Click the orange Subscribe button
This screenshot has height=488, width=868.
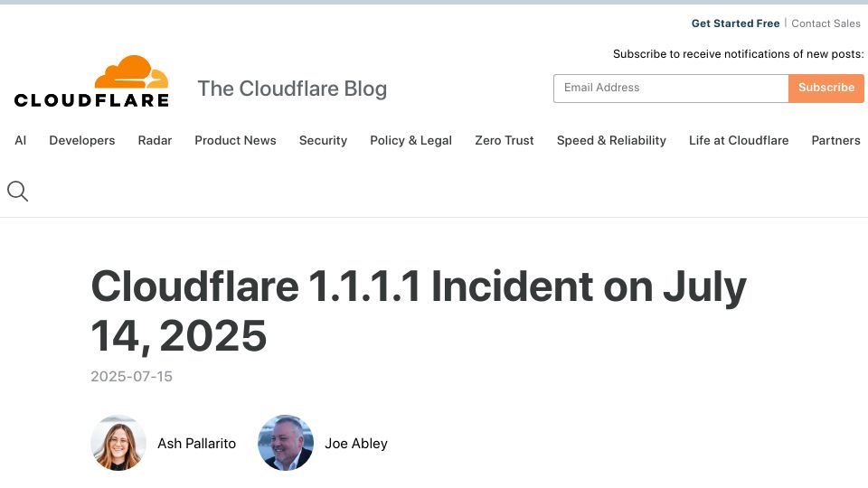(x=826, y=88)
